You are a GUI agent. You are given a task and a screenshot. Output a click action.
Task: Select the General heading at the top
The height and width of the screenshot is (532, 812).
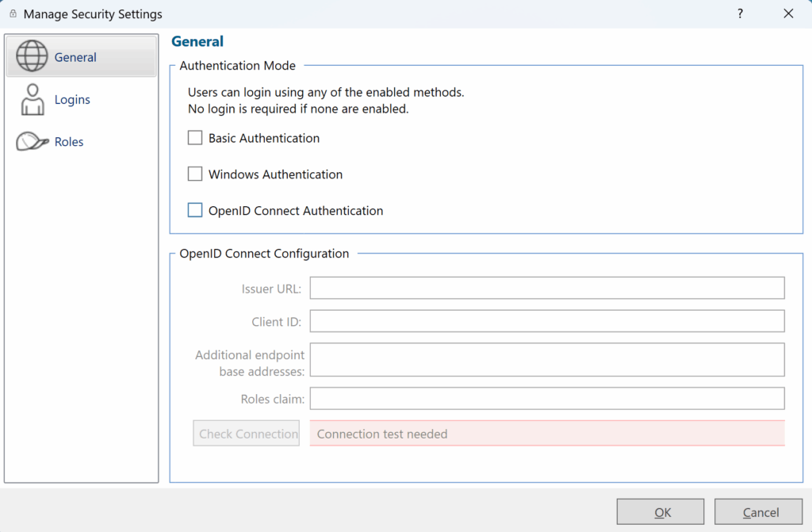tap(197, 41)
